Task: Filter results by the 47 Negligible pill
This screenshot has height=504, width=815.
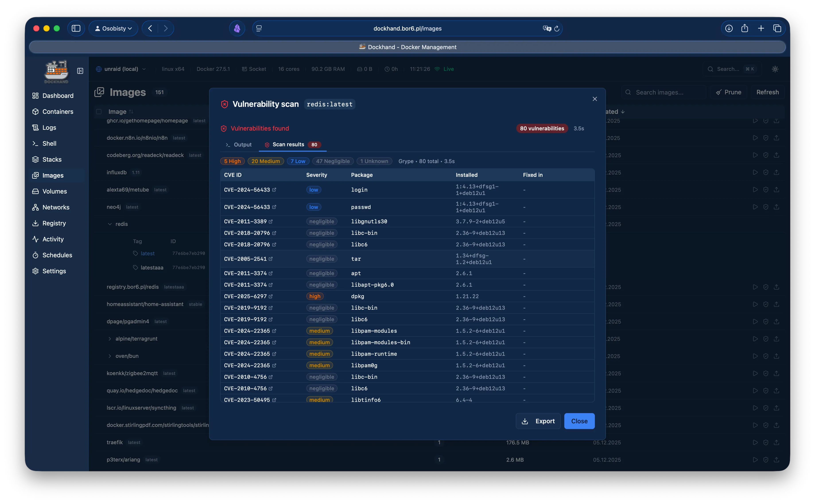Action: pyautogui.click(x=332, y=161)
